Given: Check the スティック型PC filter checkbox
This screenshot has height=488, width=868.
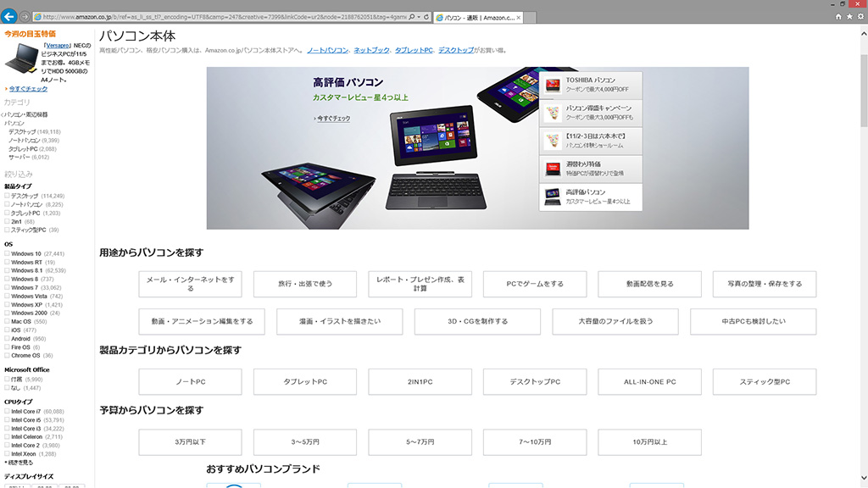Looking at the screenshot, I should 7,230.
